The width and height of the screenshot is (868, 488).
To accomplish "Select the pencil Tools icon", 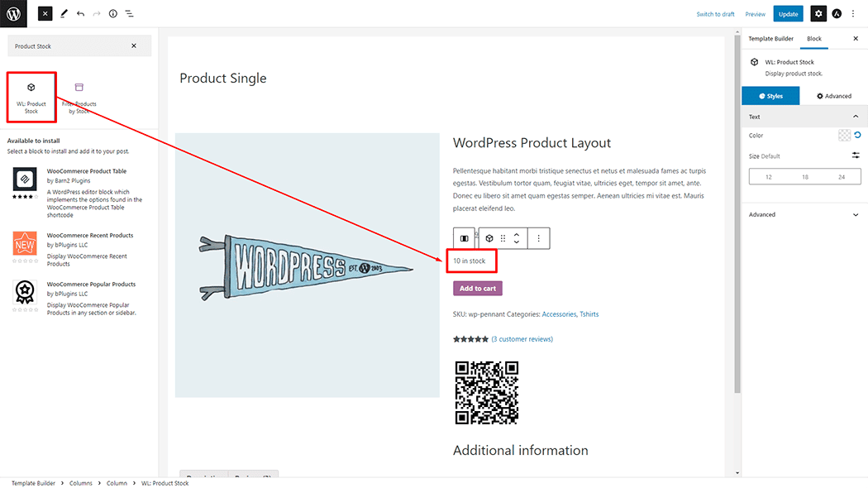I will click(x=64, y=14).
